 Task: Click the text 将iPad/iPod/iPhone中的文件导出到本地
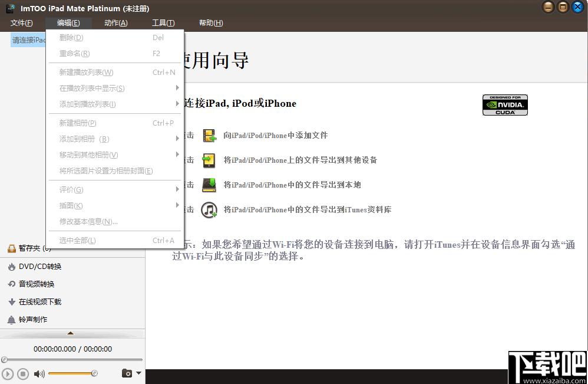pyautogui.click(x=292, y=185)
